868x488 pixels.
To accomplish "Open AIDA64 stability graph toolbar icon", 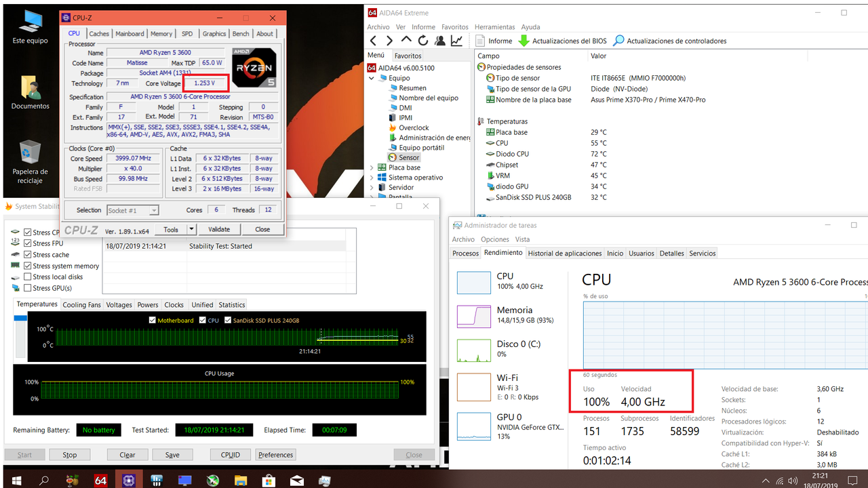I will [x=457, y=41].
